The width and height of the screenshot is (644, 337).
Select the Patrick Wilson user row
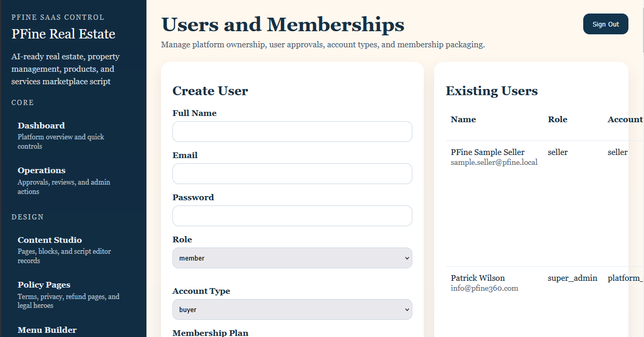pos(544,302)
